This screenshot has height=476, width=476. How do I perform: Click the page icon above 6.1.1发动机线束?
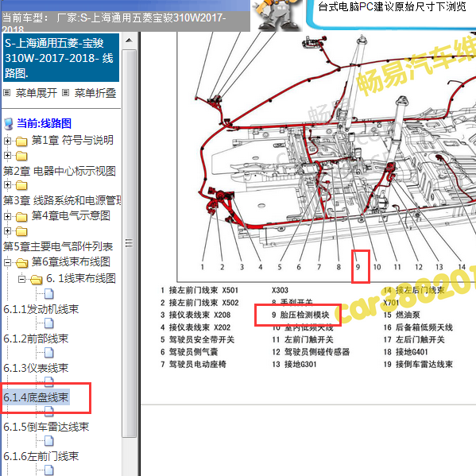click(49, 294)
